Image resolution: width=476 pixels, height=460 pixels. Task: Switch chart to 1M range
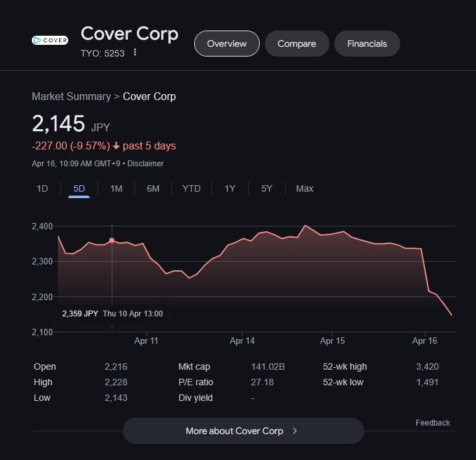pos(116,188)
